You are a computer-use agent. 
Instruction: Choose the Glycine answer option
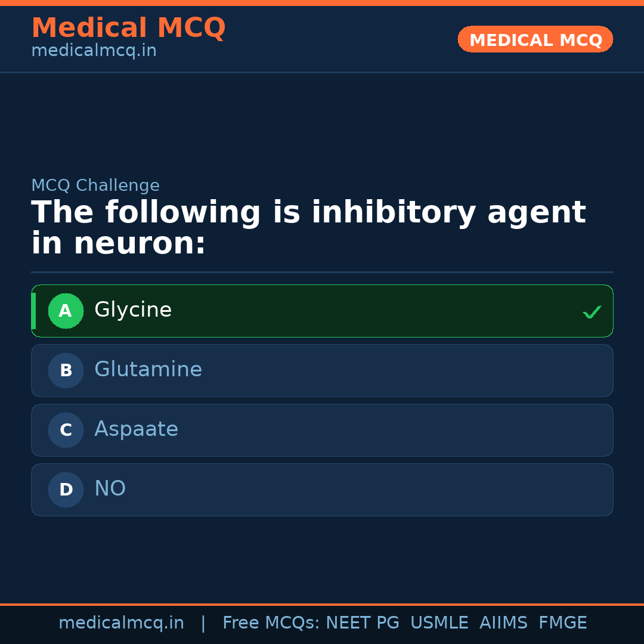tap(322, 311)
